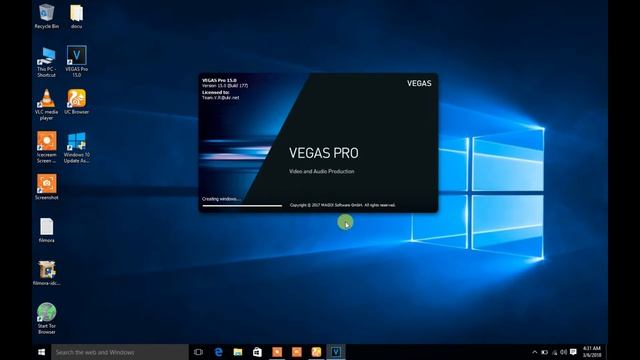640x360 pixels.
Task: Show hidden system tray icons
Action: point(535,352)
